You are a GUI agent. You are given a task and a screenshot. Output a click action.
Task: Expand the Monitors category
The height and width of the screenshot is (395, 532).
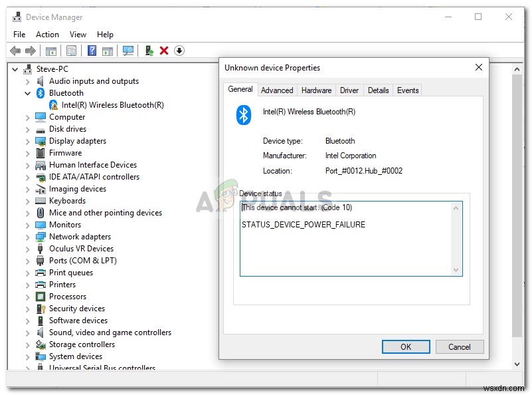[27, 225]
